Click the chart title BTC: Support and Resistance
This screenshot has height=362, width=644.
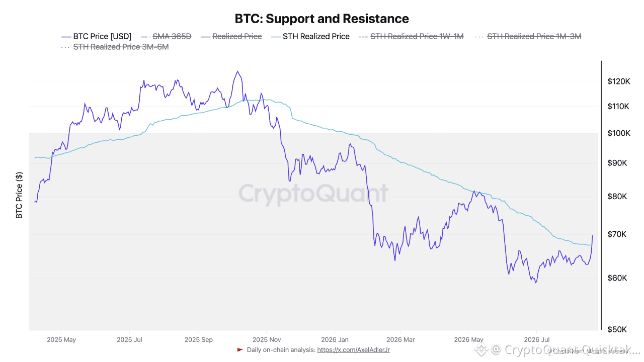point(322,19)
